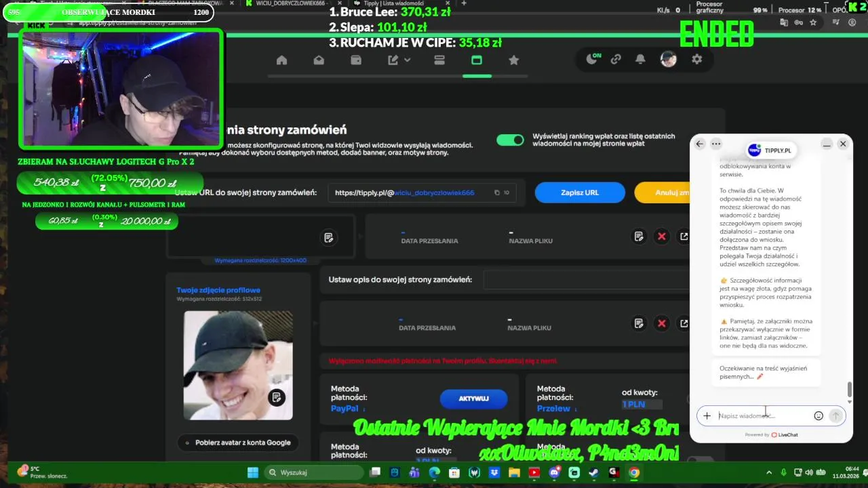Minimize the LiveChat widget

[827, 144]
